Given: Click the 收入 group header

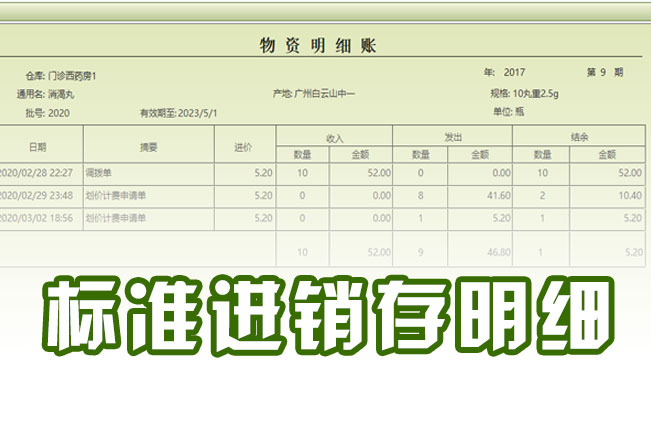Looking at the screenshot, I should [334, 137].
